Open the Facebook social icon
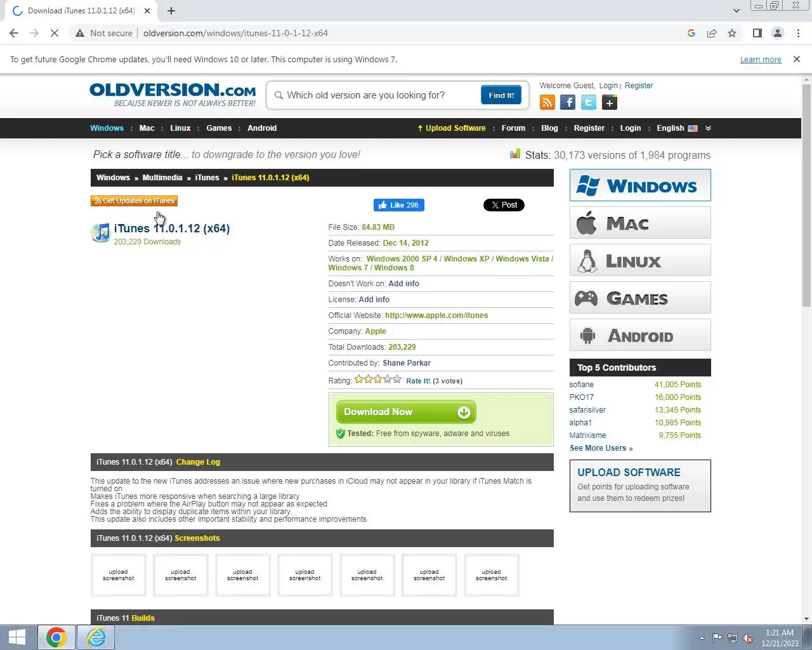 (568, 102)
